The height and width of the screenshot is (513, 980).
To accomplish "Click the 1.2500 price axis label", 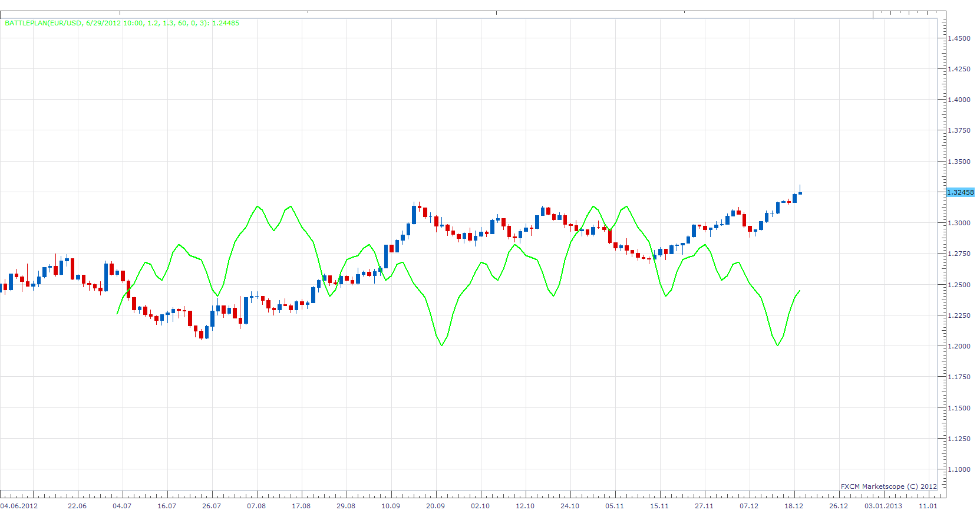I will [x=959, y=285].
